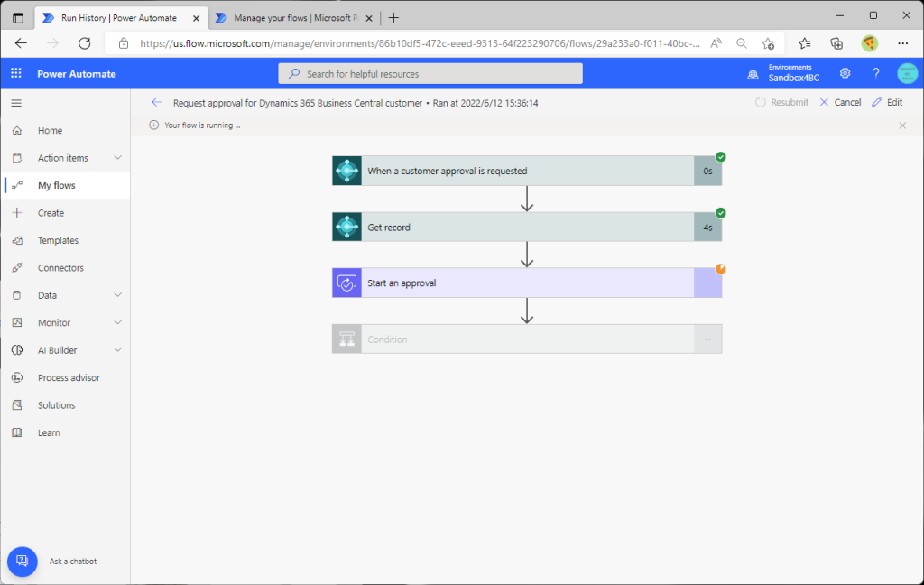Click the Business Central trigger step icon
This screenshot has height=585, width=924.
click(x=346, y=171)
